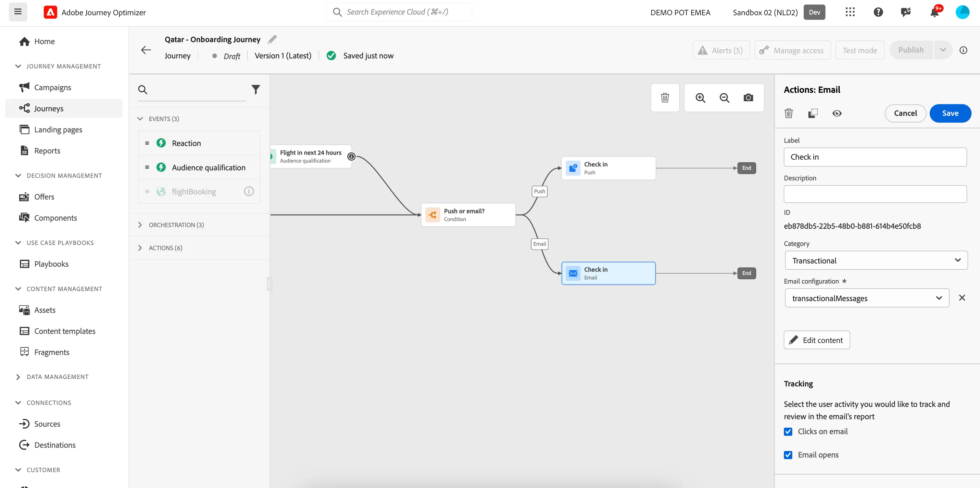980x488 pixels.
Task: Toggle the eye read-only view icon
Action: click(x=836, y=113)
